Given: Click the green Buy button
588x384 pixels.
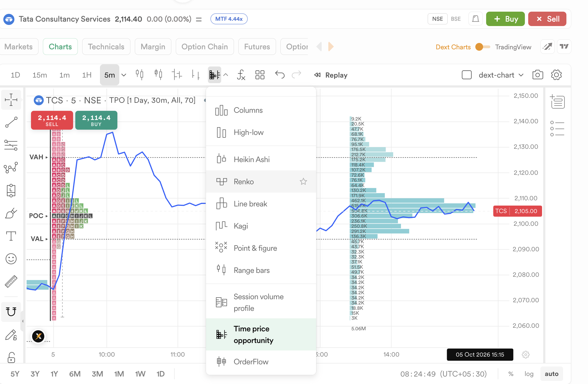Looking at the screenshot, I should pos(506,19).
